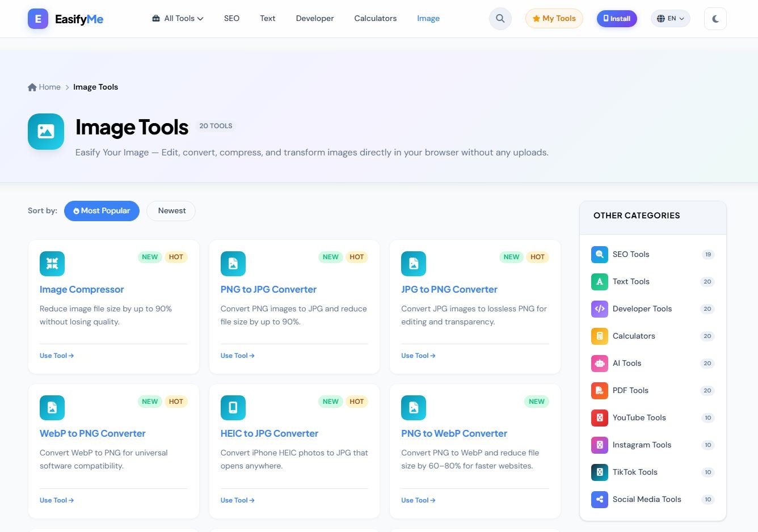Open the Developer Tools category link

[653, 309]
